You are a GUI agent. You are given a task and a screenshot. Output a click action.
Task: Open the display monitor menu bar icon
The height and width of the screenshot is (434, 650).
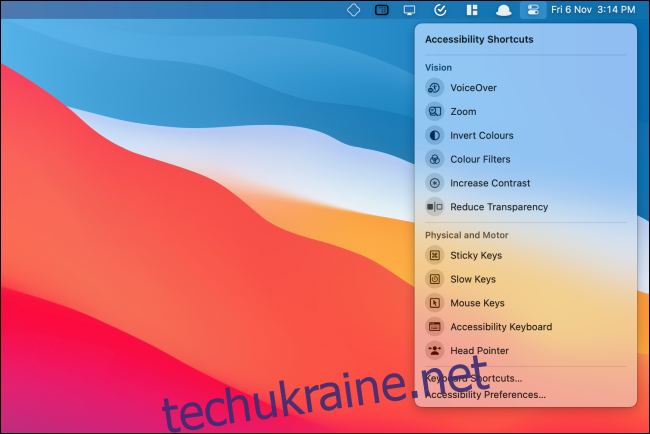pyautogui.click(x=410, y=10)
